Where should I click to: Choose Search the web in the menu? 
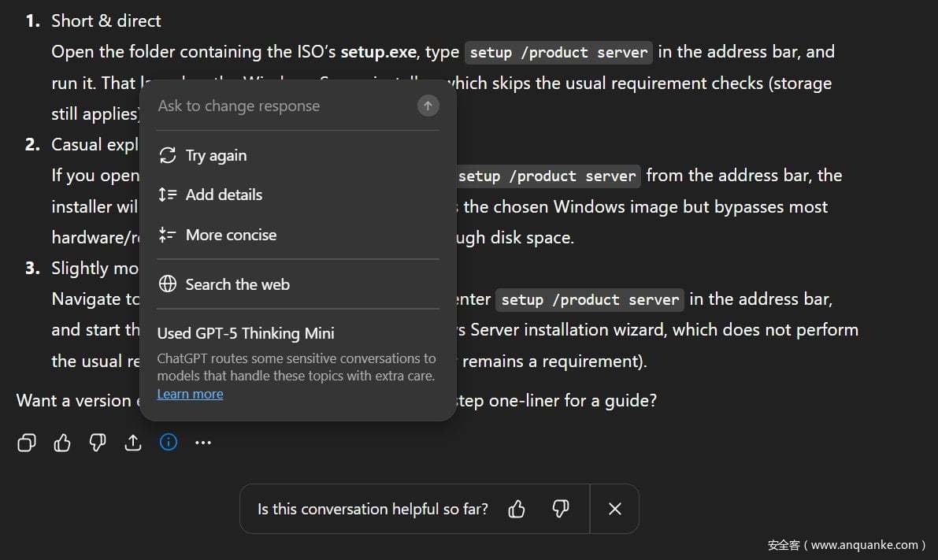pyautogui.click(x=237, y=284)
